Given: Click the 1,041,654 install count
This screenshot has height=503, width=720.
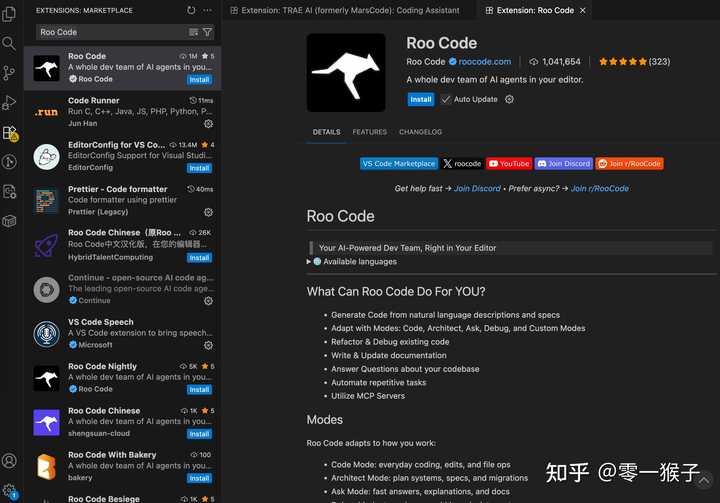Looking at the screenshot, I should click(555, 62).
